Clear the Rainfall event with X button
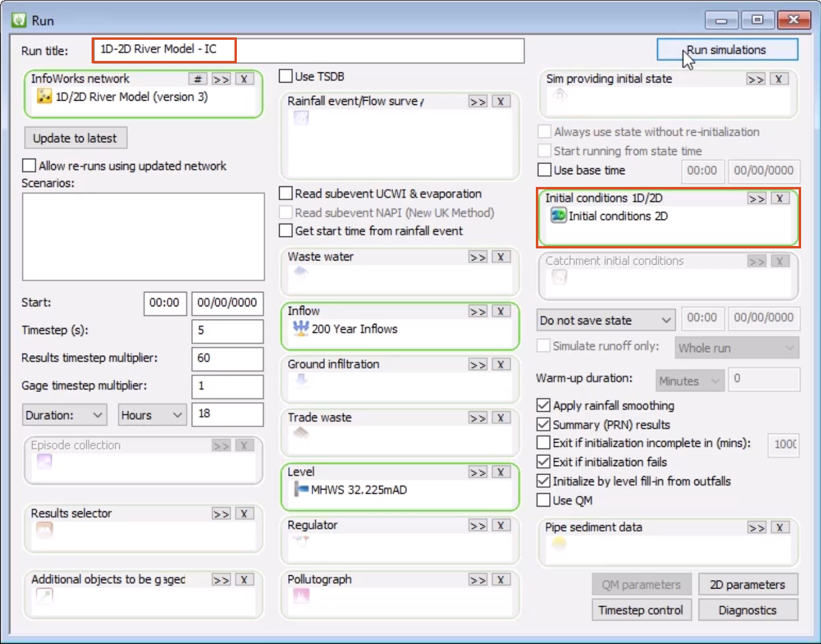Viewport: 821px width, 644px height. (x=501, y=101)
